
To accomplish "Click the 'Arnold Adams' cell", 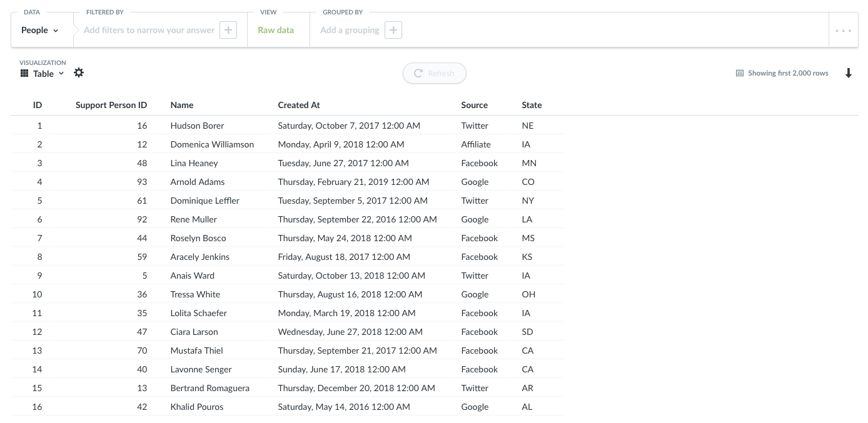I will (x=197, y=182).
